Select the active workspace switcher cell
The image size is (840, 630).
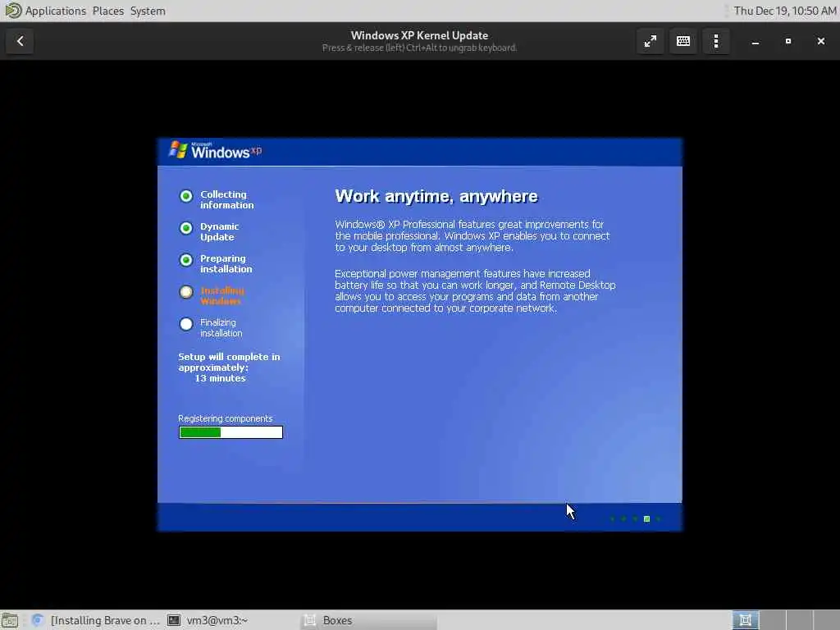pos(745,620)
